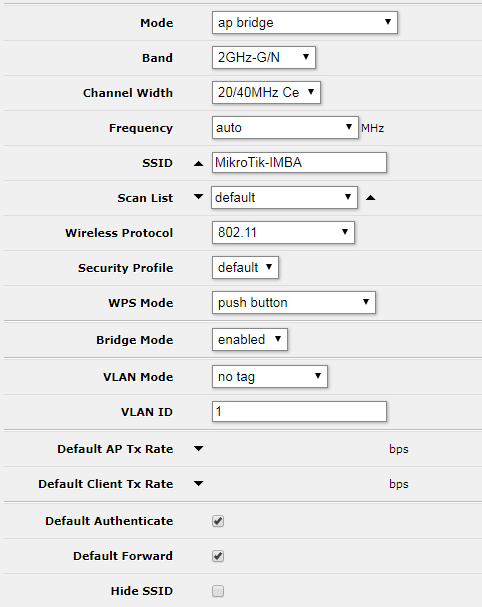Open the Band dropdown showing 2GHz-G/N
Viewport: 482px width, 607px height.
pos(264,58)
